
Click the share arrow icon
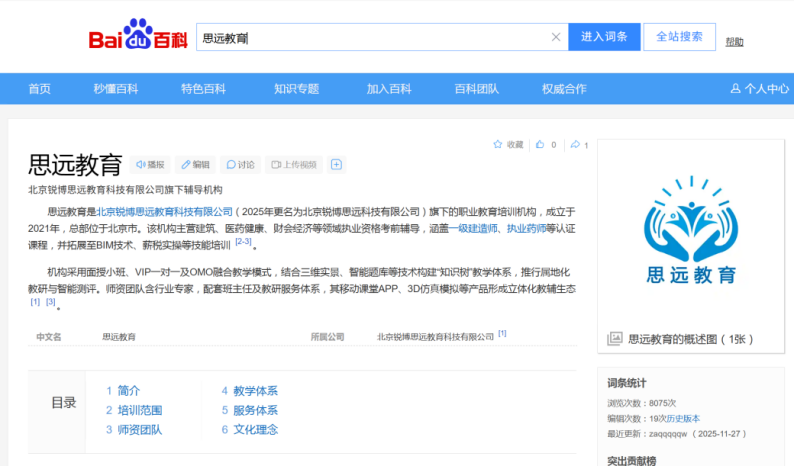[575, 145]
